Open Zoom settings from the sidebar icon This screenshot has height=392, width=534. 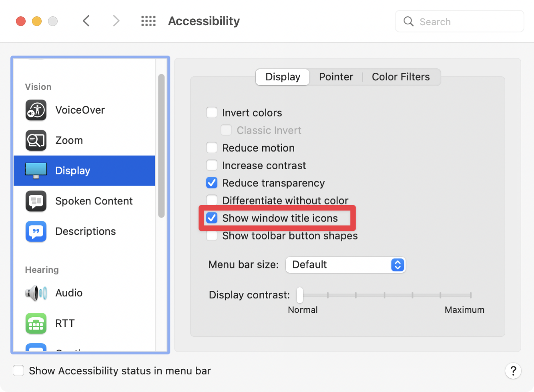36,140
